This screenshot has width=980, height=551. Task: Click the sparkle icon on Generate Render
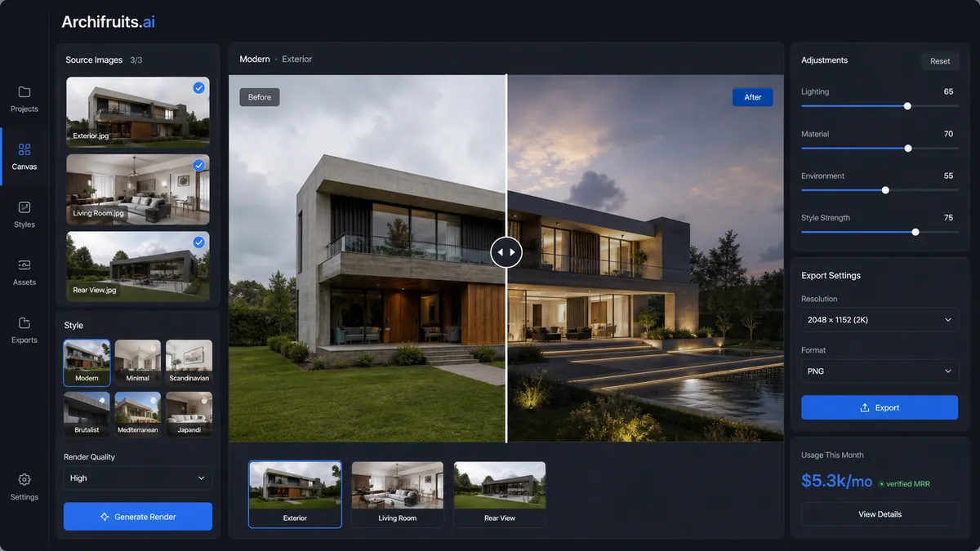tap(105, 517)
